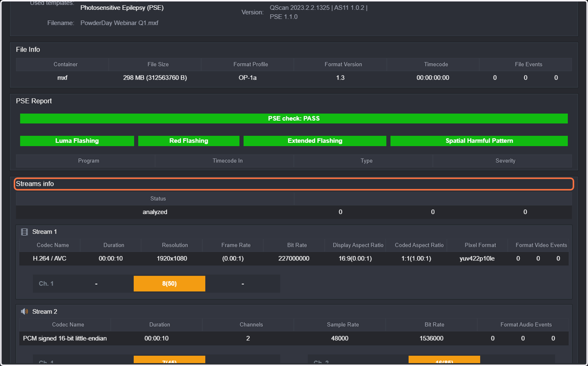Click the orange 8(50) bar in Stream 1
The image size is (588, 366).
[x=170, y=284]
